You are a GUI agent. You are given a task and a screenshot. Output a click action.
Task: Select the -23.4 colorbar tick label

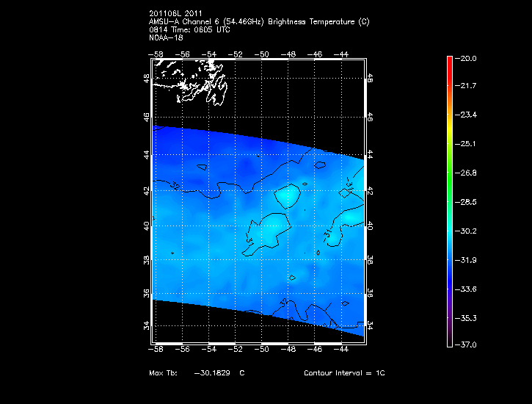pyautogui.click(x=467, y=115)
